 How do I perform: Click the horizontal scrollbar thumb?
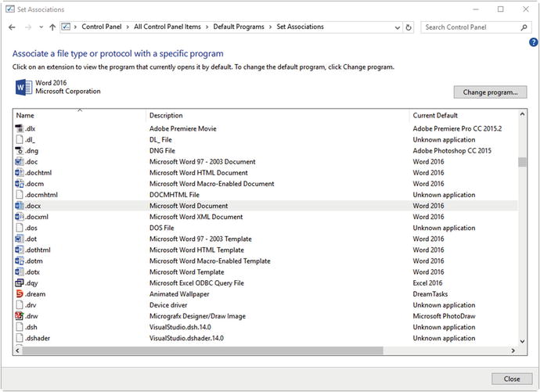coord(203,351)
